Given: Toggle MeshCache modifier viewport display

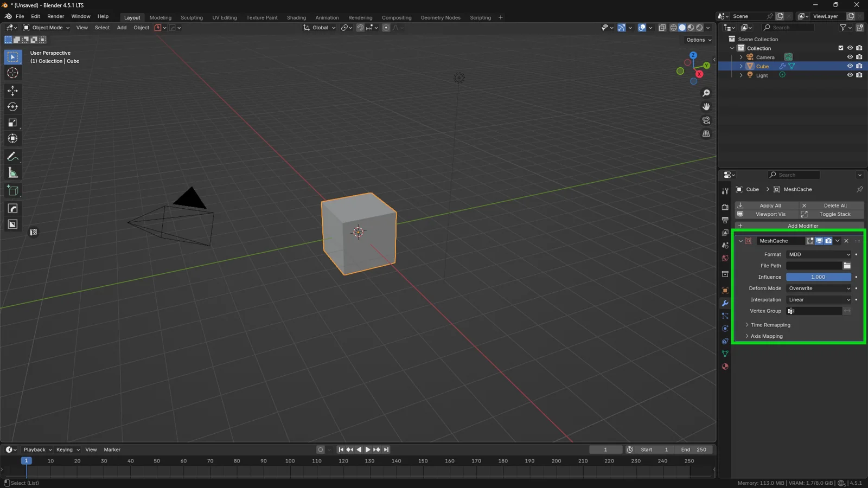Looking at the screenshot, I should pyautogui.click(x=819, y=241).
